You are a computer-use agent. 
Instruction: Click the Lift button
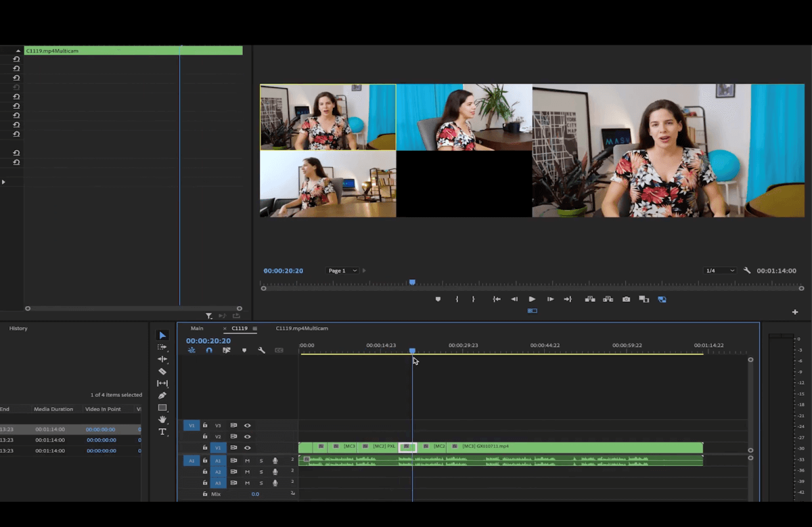pos(590,299)
